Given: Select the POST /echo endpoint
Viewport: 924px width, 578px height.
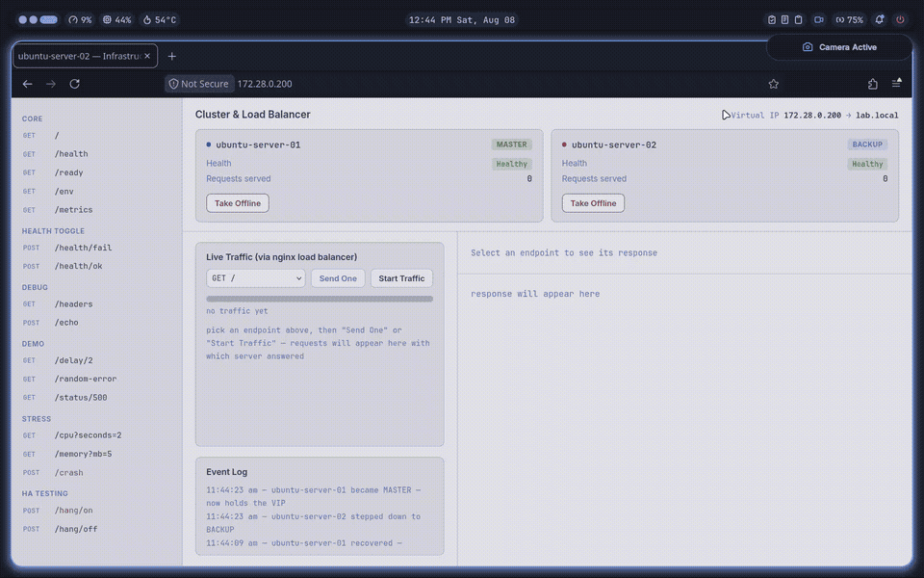Looking at the screenshot, I should click(x=96, y=323).
